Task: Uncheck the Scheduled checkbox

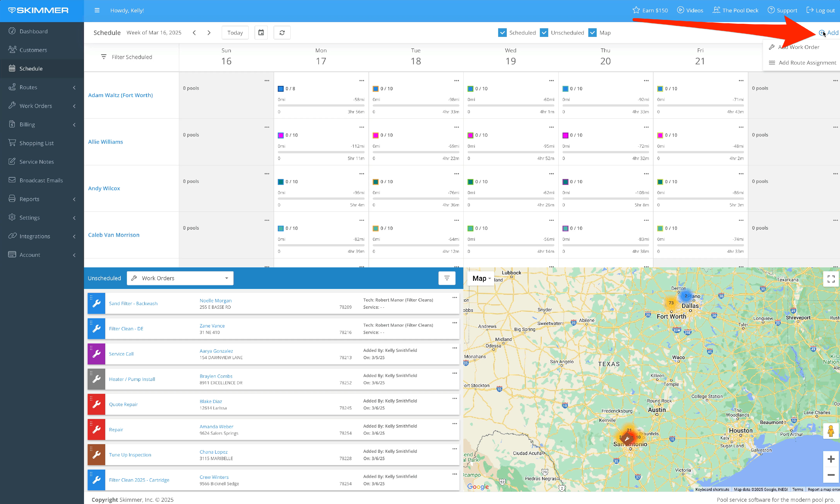Action: tap(502, 33)
